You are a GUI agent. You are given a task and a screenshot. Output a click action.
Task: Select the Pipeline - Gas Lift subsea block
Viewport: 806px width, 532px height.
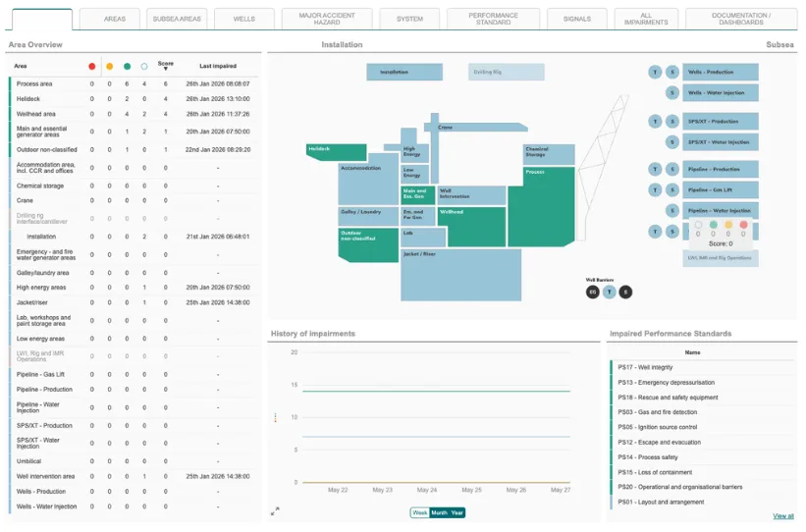pos(721,189)
